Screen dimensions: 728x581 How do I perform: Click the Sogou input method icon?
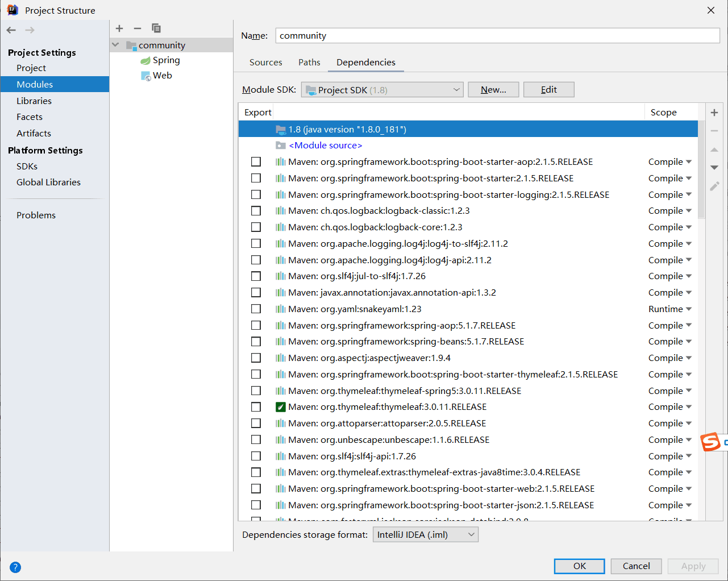(x=710, y=442)
